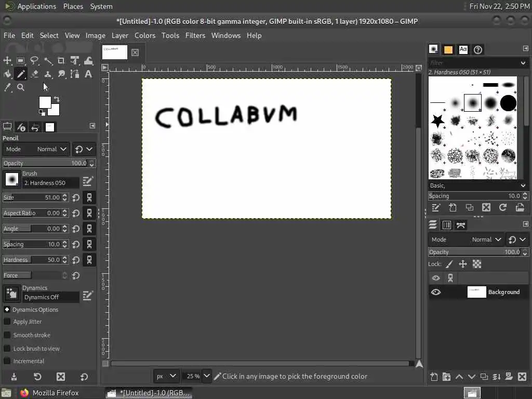Select the Fuzzy Select wand tool

(x=48, y=61)
